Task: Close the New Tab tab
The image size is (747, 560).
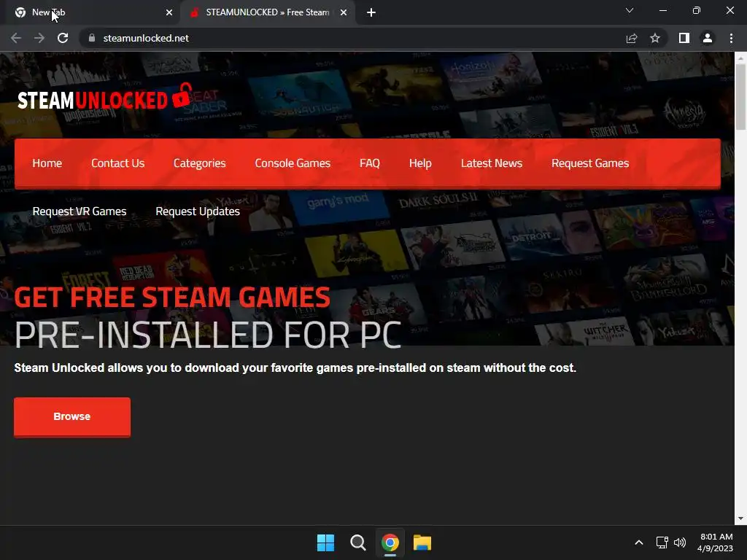Action: point(169,12)
